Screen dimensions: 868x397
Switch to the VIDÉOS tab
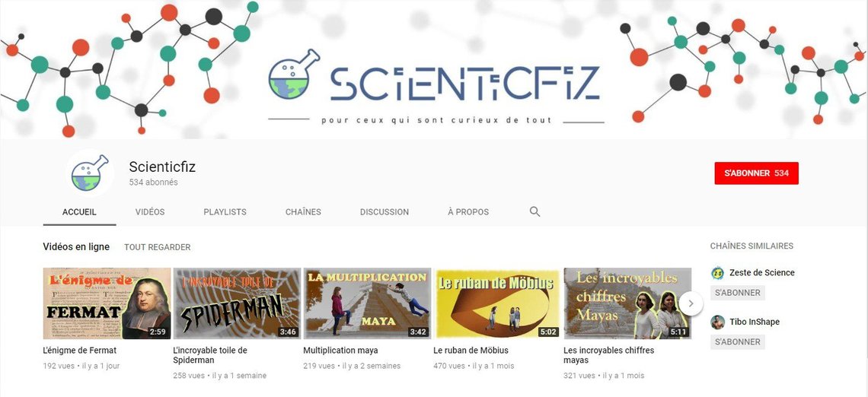click(150, 211)
